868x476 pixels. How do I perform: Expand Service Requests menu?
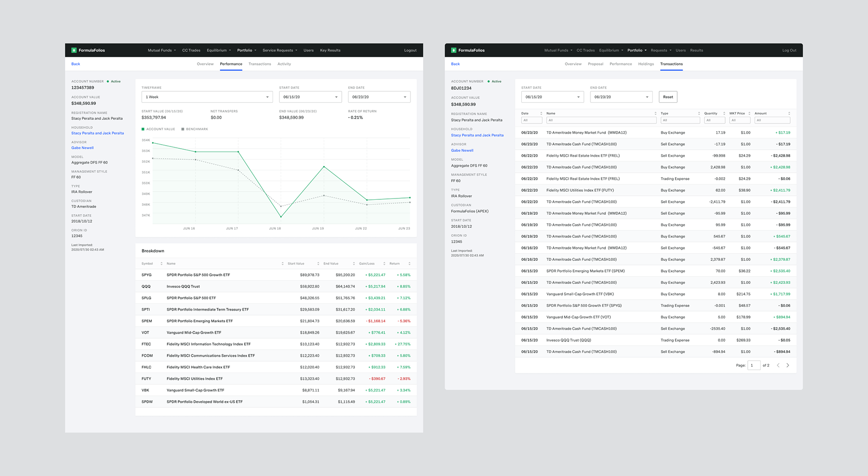280,50
